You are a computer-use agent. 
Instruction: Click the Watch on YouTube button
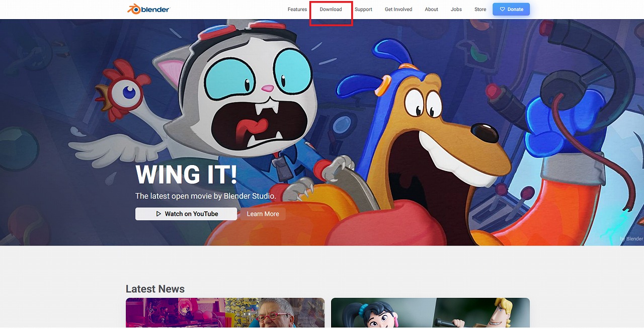(x=186, y=214)
